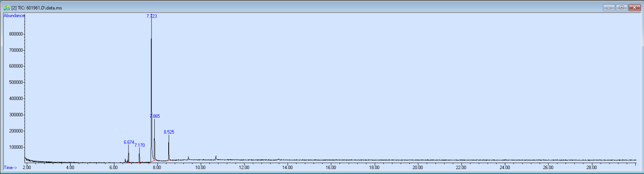Maximize the TIC chromatogram window
Viewport: 644px width, 174px height.
(621, 7)
